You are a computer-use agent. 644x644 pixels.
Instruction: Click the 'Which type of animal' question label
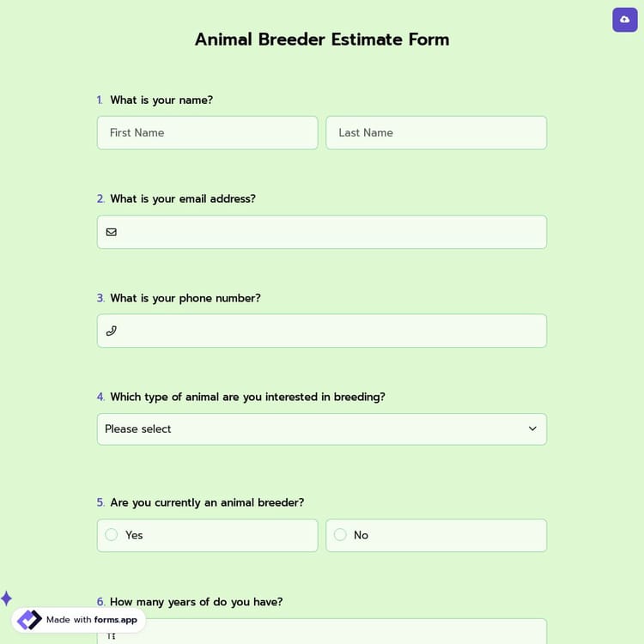(247, 397)
